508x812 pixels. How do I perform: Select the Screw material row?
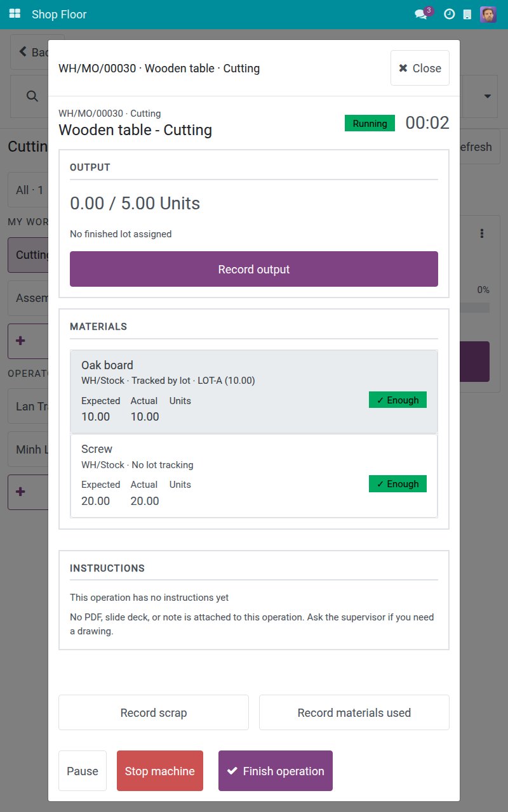click(x=254, y=476)
